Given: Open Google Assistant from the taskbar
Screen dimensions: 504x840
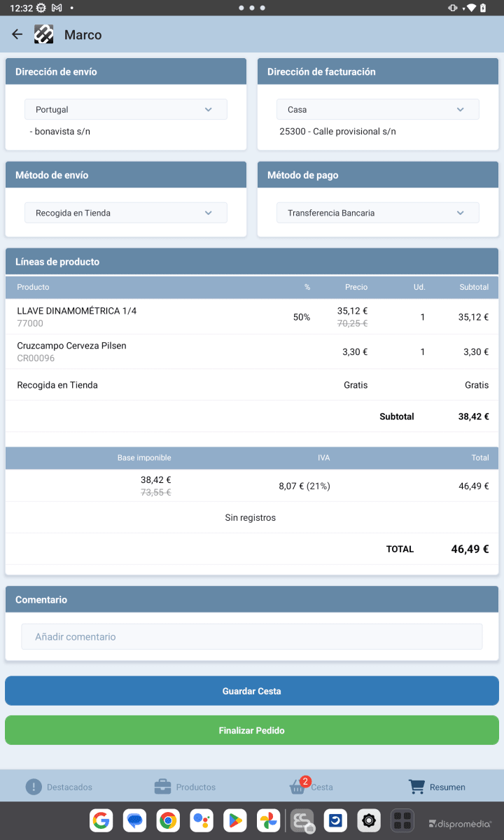Looking at the screenshot, I should tap(202, 820).
